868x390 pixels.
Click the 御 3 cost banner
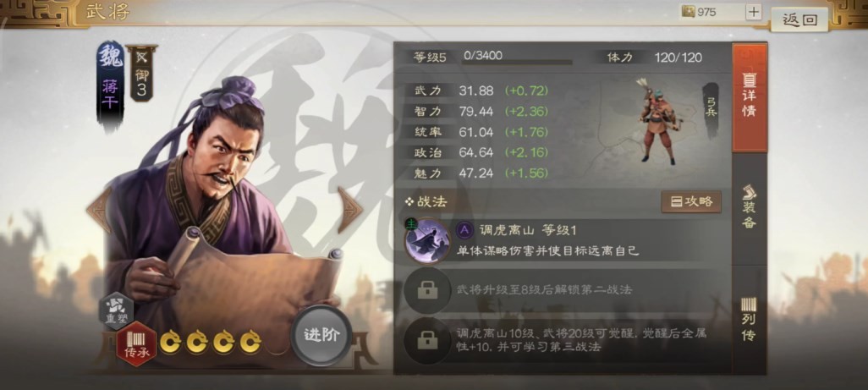tap(142, 73)
